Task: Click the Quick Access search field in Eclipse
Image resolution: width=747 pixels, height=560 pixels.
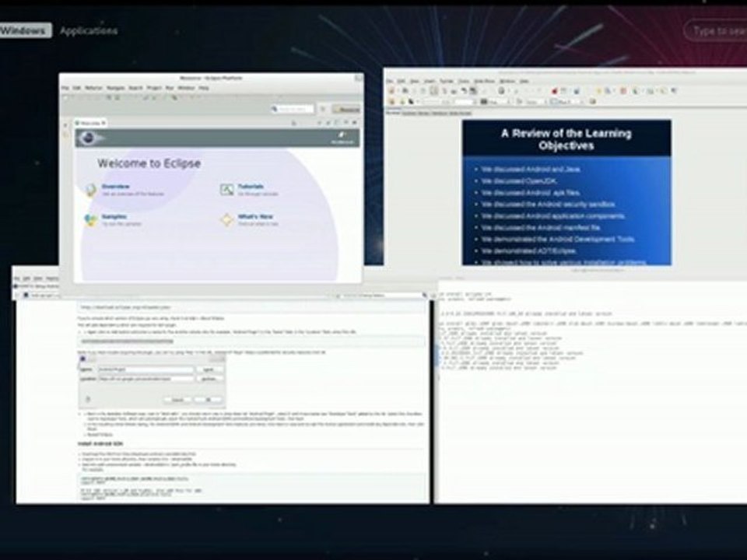Action: click(293, 109)
